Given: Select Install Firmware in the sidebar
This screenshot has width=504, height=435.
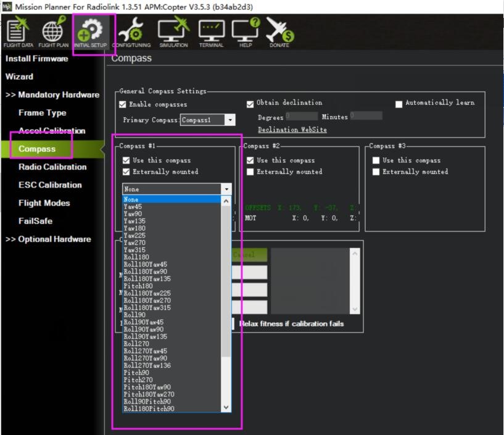Looking at the screenshot, I should click(36, 59).
